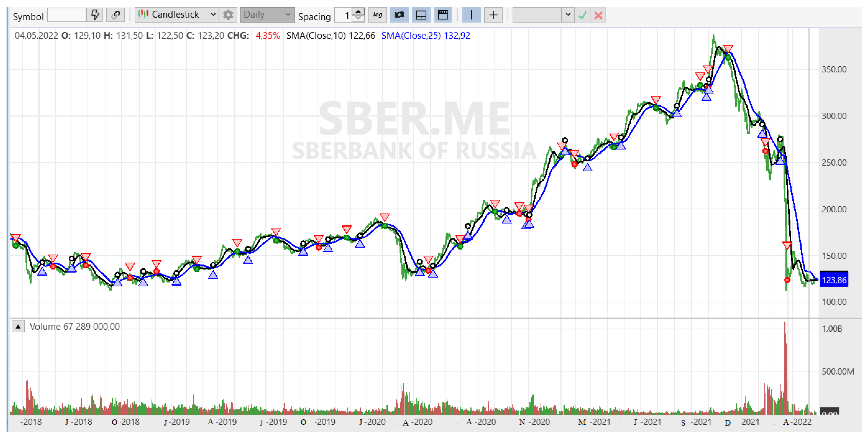Image resolution: width=868 pixels, height=440 pixels.
Task: Click the lightning bolt streaming icon
Action: pyautogui.click(x=95, y=15)
